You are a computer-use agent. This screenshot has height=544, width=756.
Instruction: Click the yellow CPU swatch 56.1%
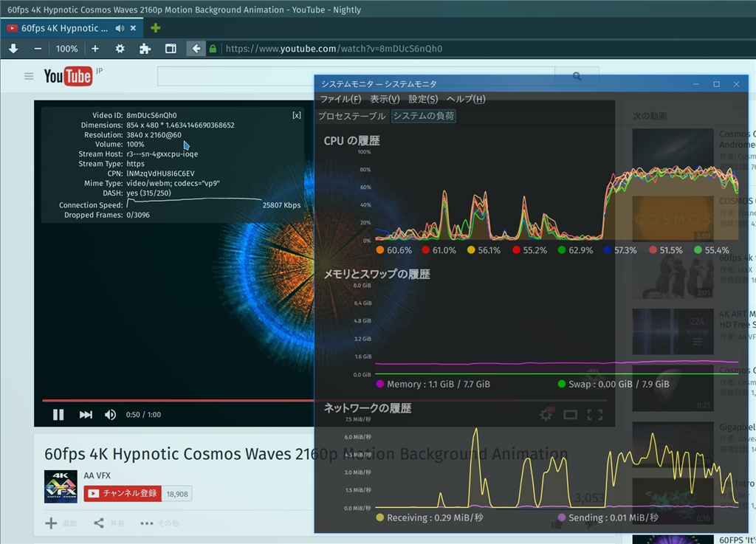471,250
